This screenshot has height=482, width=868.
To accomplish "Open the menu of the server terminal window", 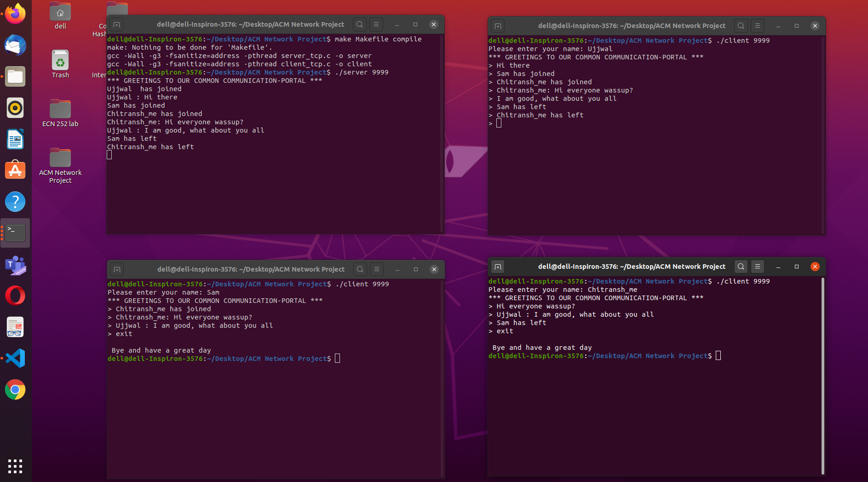I will coord(376,24).
